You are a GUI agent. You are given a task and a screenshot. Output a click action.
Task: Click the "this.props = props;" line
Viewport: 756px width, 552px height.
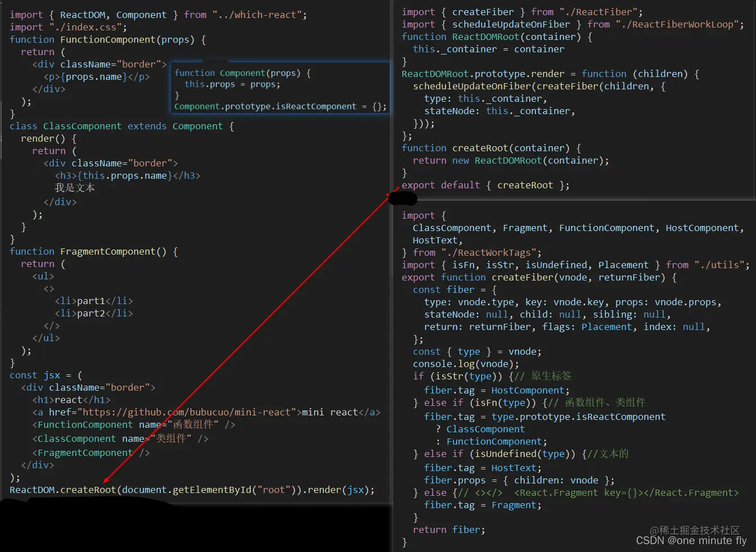point(232,84)
